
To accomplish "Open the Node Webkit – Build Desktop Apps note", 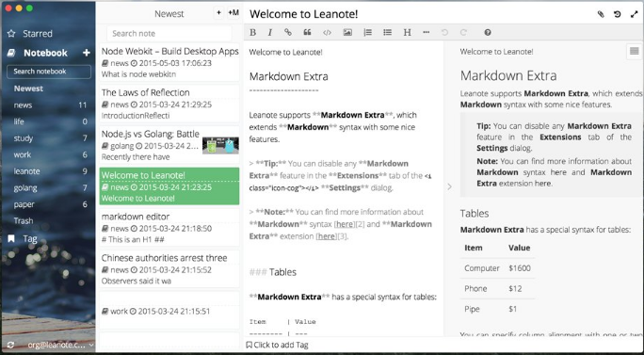I will [x=169, y=62].
